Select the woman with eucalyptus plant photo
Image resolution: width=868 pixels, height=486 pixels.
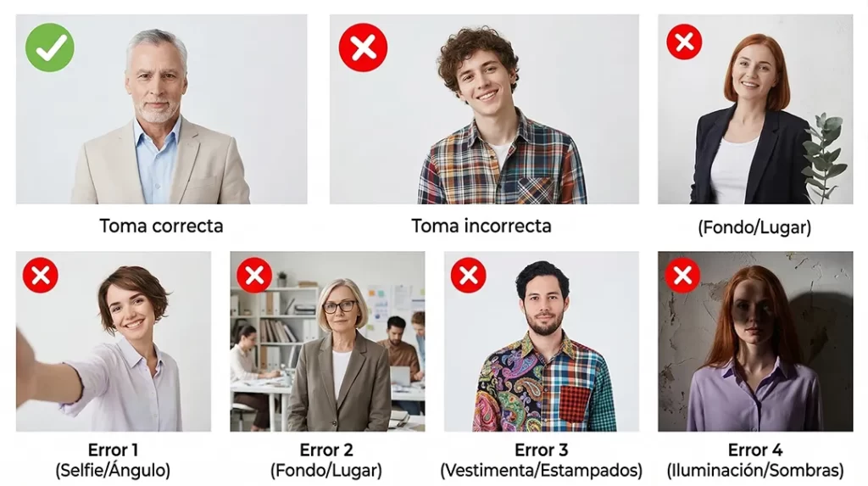[x=755, y=109]
